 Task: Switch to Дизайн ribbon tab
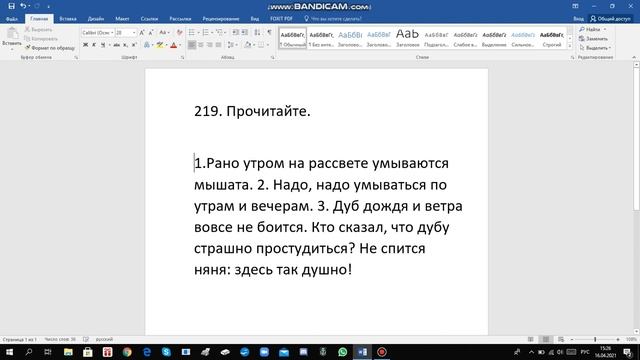click(x=96, y=19)
